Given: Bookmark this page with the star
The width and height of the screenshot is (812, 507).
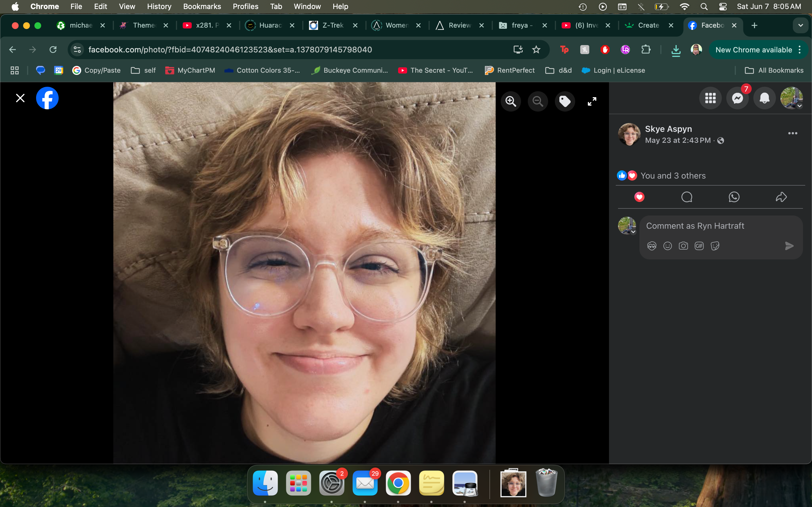Looking at the screenshot, I should pos(536,50).
